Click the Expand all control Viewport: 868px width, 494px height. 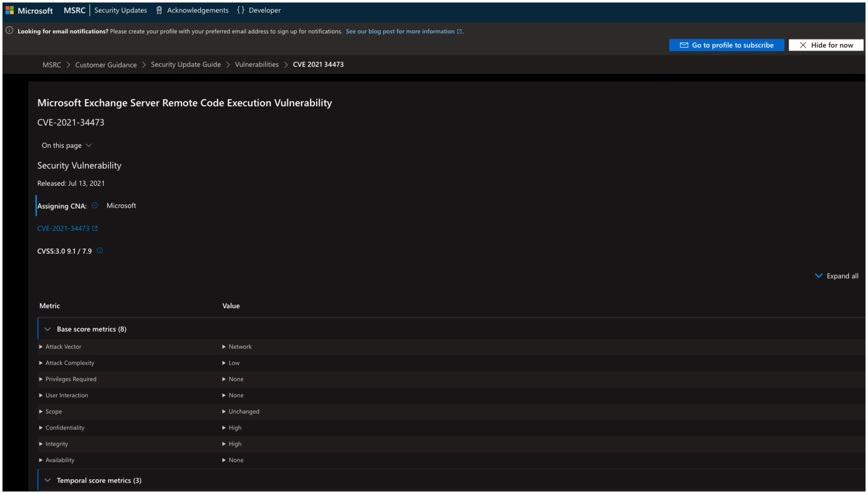point(837,276)
